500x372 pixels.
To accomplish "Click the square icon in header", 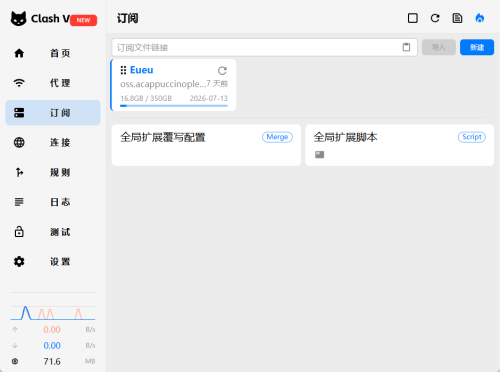I will (x=413, y=18).
